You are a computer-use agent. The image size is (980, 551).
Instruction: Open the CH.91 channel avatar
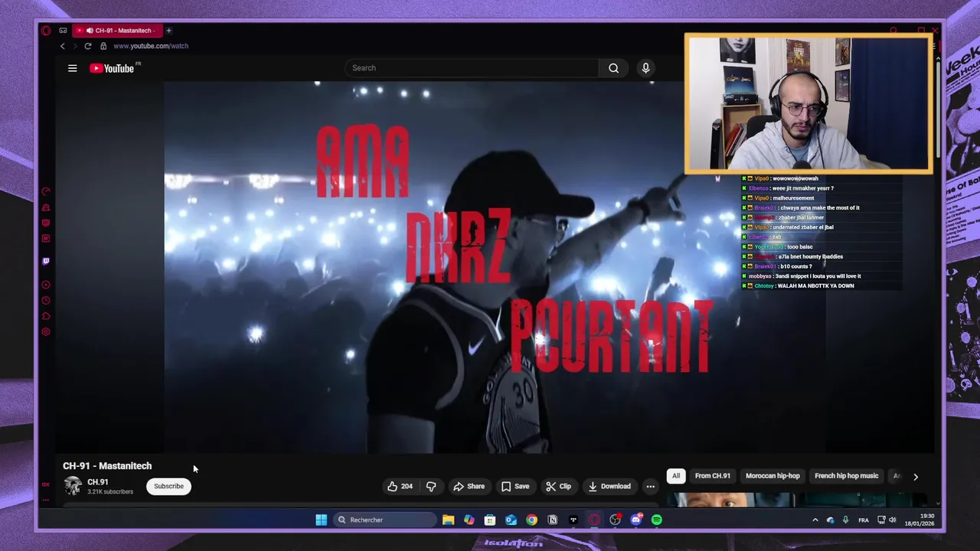tap(73, 486)
